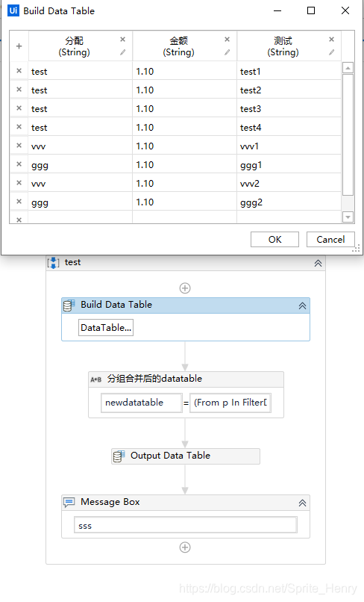This screenshot has width=364, height=602.
Task: Select the 分配 cell in vvv1 row
Action: [80, 146]
